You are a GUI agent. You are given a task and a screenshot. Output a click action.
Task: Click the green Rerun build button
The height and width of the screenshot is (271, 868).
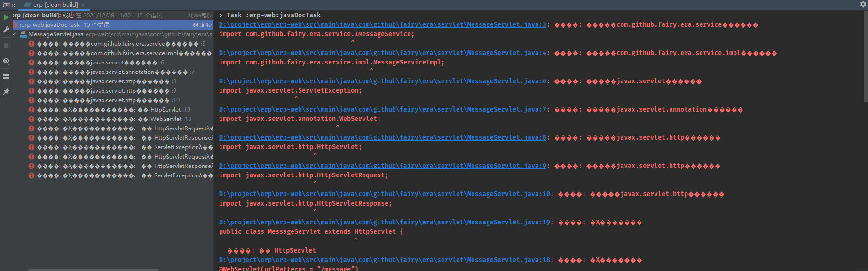6,17
